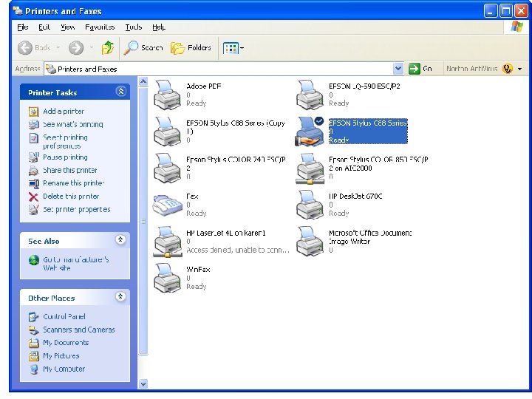The image size is (532, 399).
Task: Select the EPSON LQ-590 ESC/P2 printer icon
Action: (310, 95)
